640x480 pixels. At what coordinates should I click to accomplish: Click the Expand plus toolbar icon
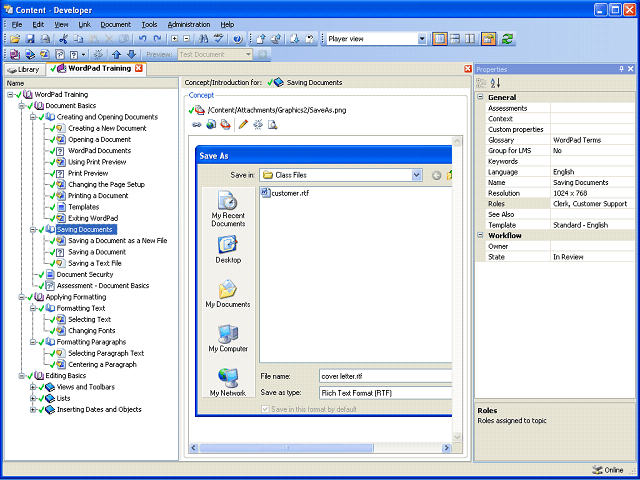point(175,39)
